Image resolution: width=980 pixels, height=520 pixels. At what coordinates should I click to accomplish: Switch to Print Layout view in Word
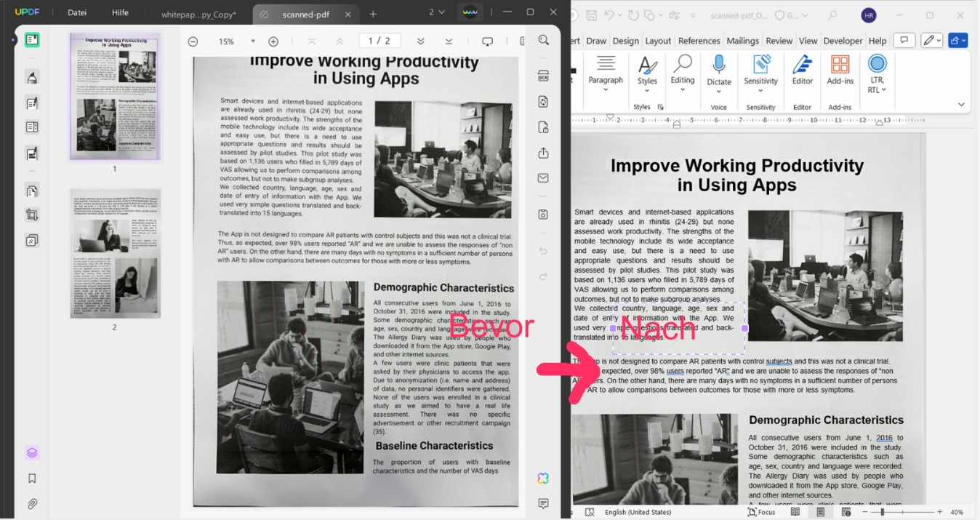coord(820,512)
